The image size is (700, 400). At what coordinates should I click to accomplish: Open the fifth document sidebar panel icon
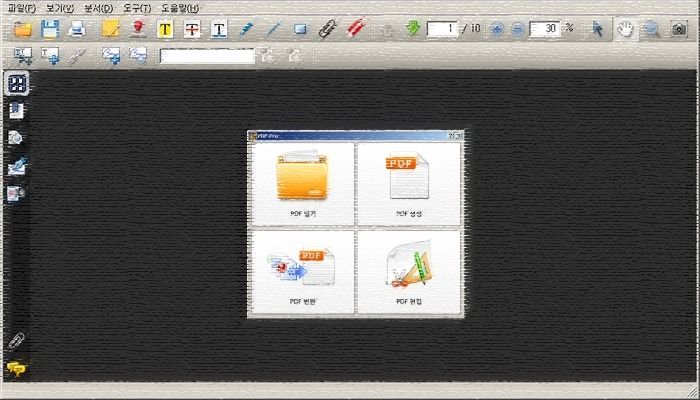click(15, 194)
